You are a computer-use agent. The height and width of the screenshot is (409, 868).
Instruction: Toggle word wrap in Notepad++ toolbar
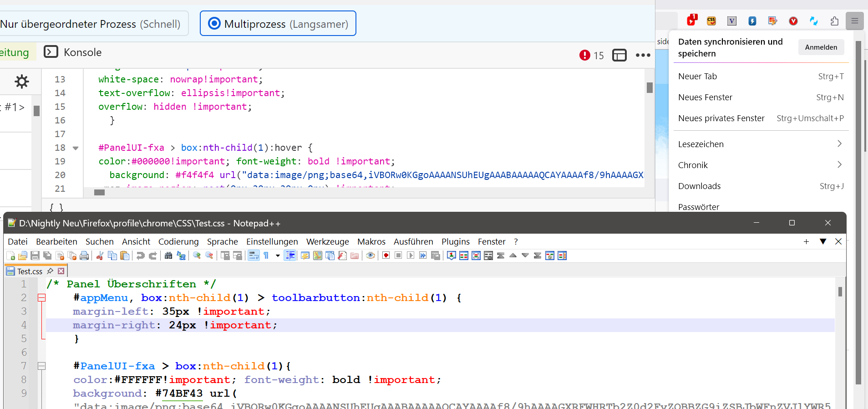pyautogui.click(x=254, y=256)
